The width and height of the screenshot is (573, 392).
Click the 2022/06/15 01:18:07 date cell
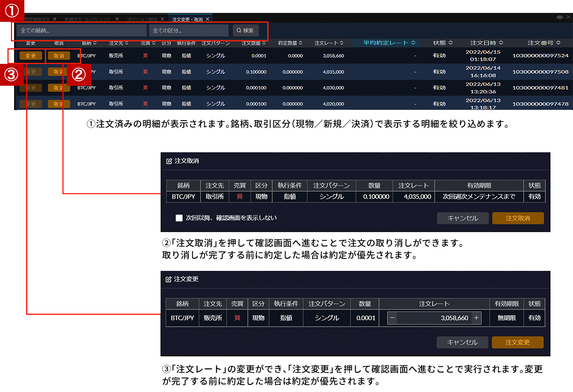tap(483, 55)
